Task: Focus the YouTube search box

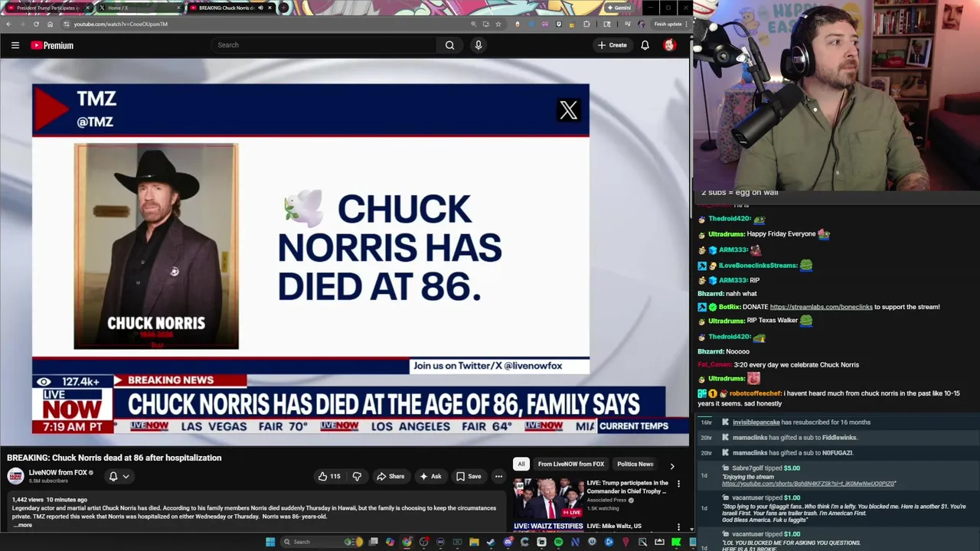Action: pyautogui.click(x=324, y=45)
